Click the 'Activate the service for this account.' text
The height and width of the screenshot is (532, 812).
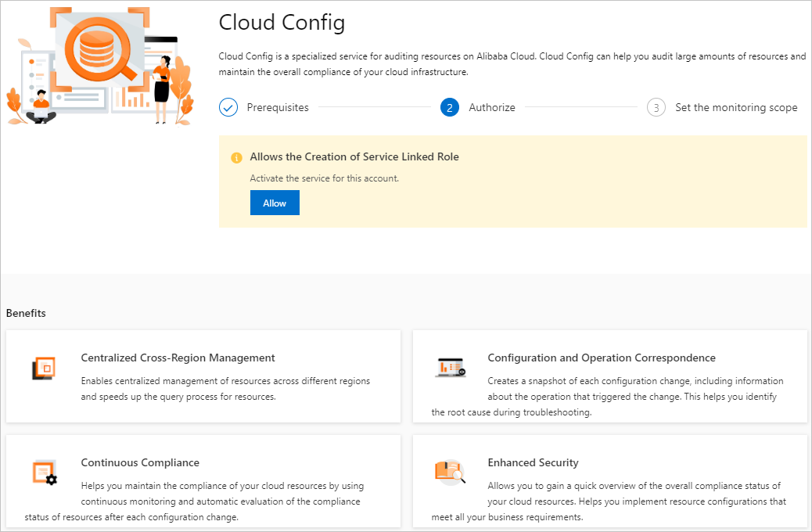click(324, 178)
